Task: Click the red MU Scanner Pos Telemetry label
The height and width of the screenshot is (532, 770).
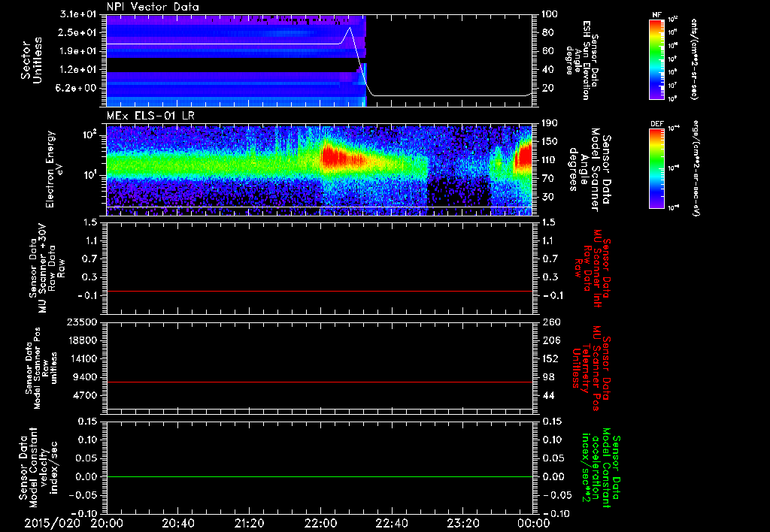Action: 592,368
